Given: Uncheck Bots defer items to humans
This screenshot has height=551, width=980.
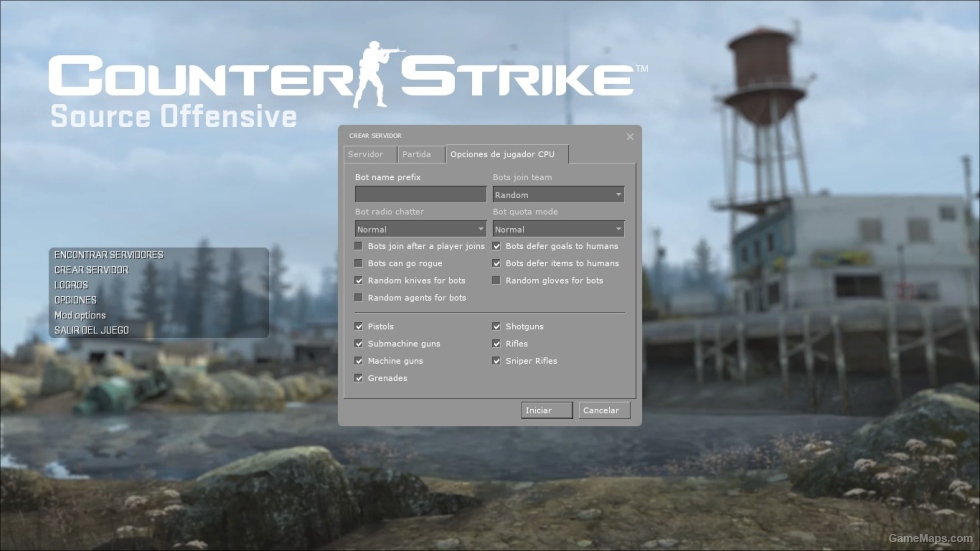Looking at the screenshot, I should [496, 263].
